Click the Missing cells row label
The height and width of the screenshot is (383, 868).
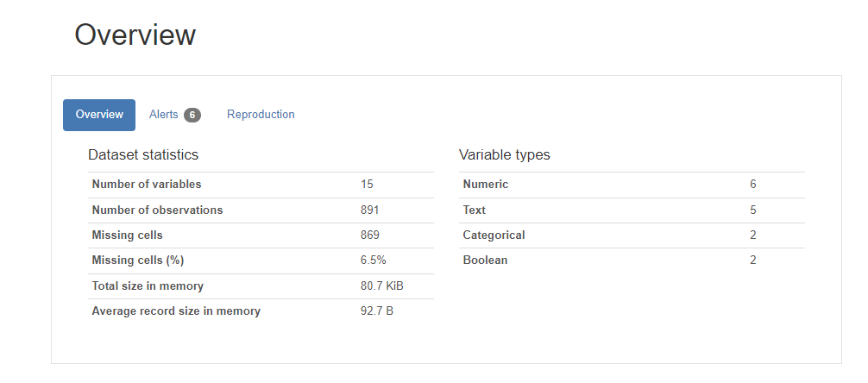point(127,235)
